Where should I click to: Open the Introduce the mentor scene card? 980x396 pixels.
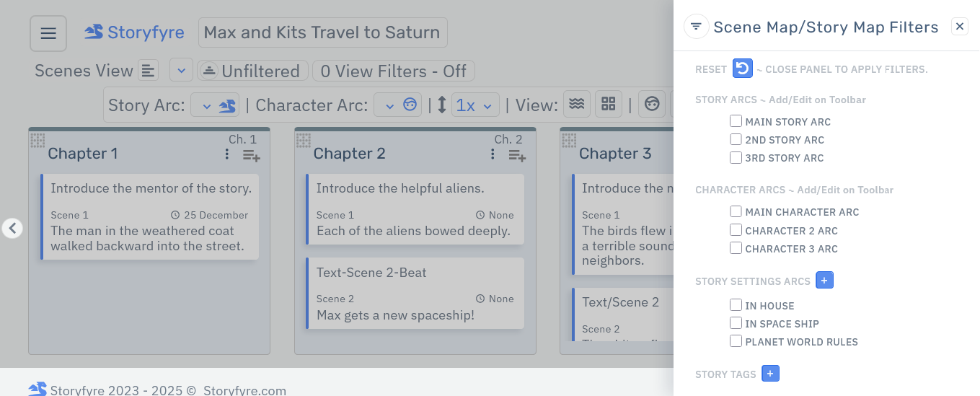click(150, 216)
